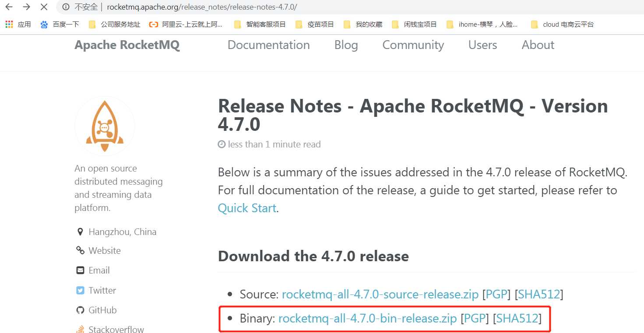
Task: Click the clock icon beside read time
Action: coord(222,144)
